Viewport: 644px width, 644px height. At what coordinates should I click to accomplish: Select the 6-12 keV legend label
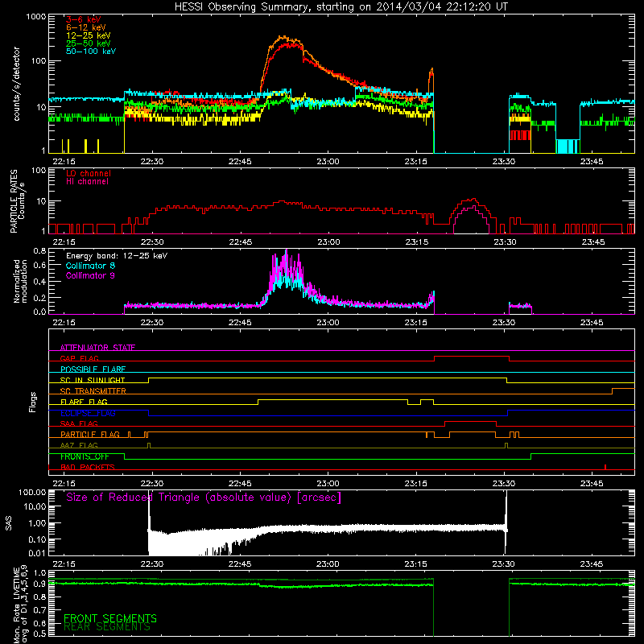pyautogui.click(x=86, y=27)
